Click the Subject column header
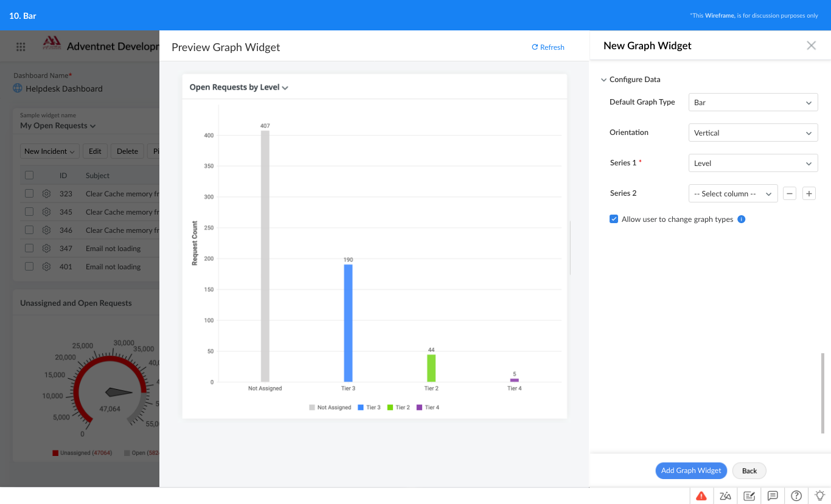Screen dimensions: 831x504 98,176
